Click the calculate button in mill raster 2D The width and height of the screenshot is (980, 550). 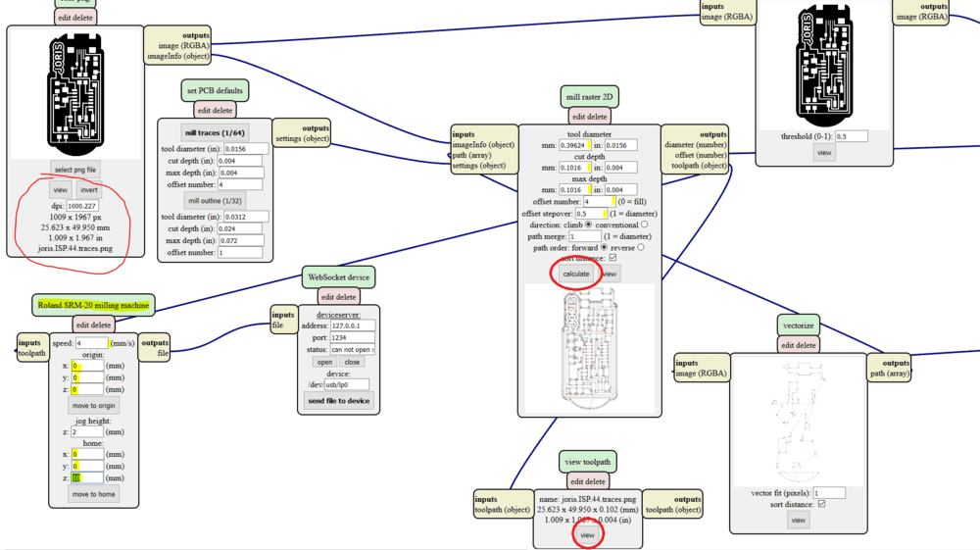pos(575,274)
